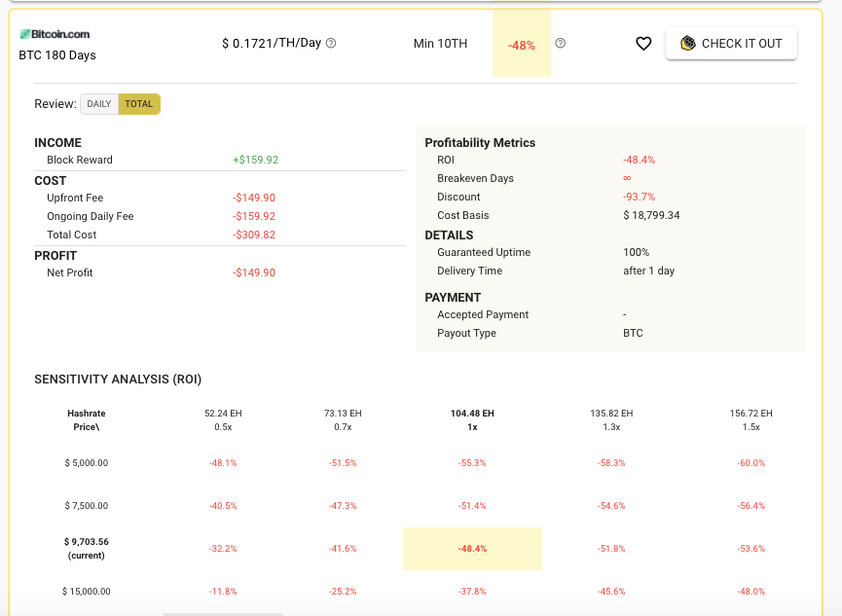
Task: Click the highlighted -48% ROI badge
Action: tap(522, 44)
